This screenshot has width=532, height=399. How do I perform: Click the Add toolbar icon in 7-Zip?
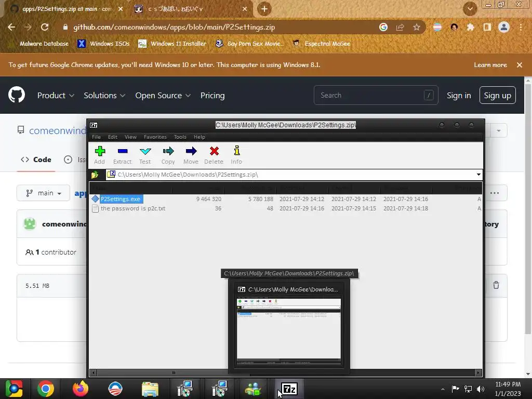point(99,155)
